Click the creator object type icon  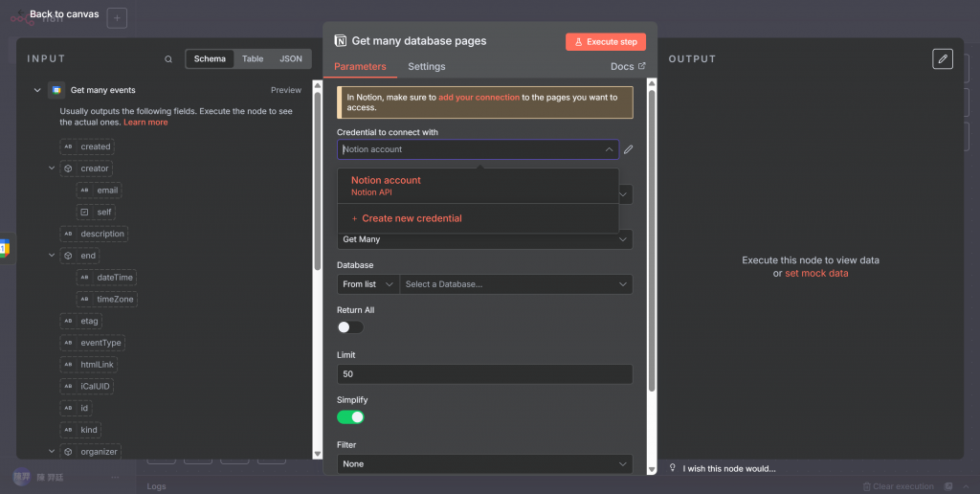click(68, 168)
